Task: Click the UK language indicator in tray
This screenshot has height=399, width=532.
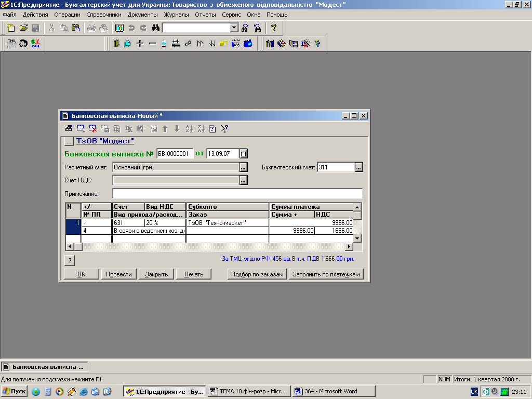Action: tap(474, 392)
